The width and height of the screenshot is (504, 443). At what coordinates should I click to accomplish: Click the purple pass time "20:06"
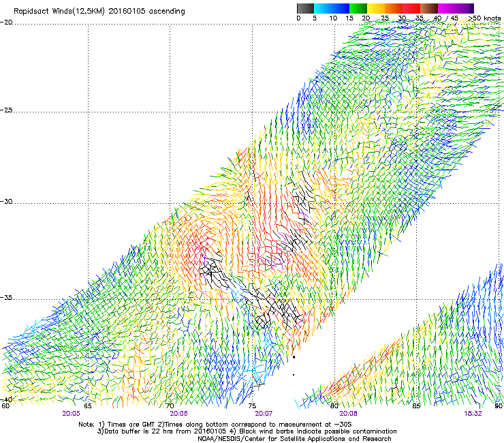tap(178, 414)
